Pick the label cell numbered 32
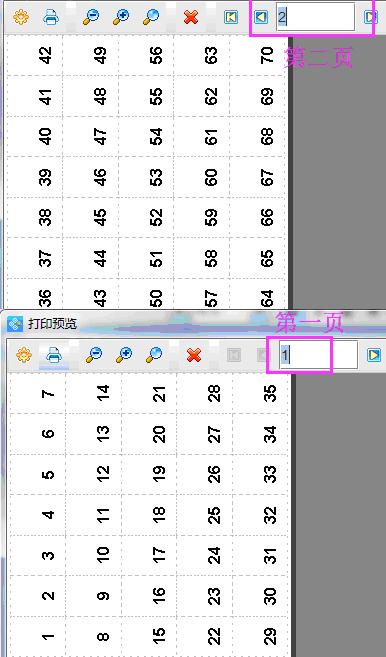The width and height of the screenshot is (386, 657). tap(260, 515)
